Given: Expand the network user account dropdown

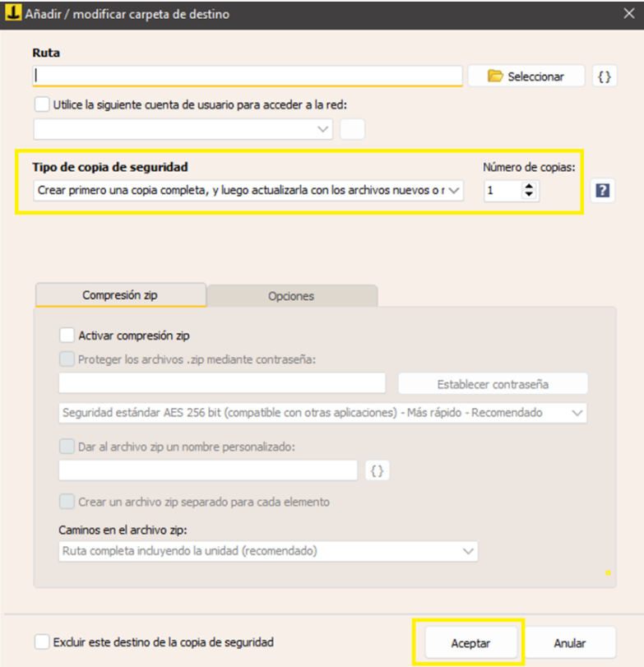Looking at the screenshot, I should (183, 129).
